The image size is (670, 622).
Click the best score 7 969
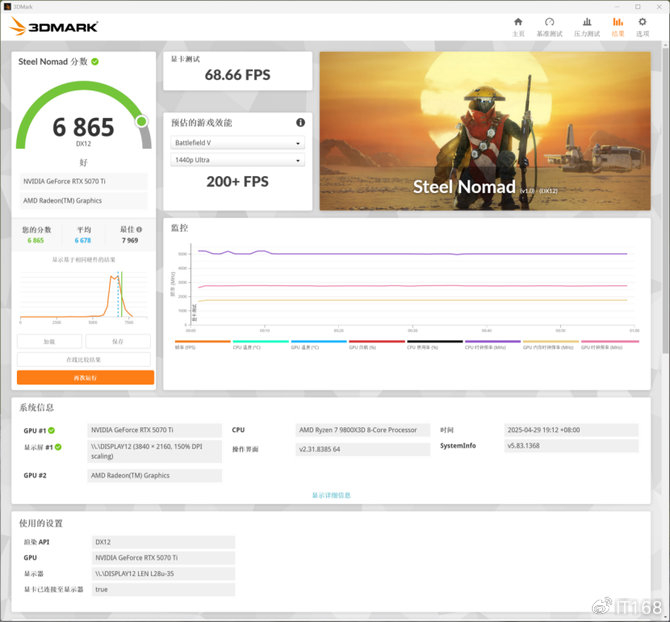click(130, 240)
